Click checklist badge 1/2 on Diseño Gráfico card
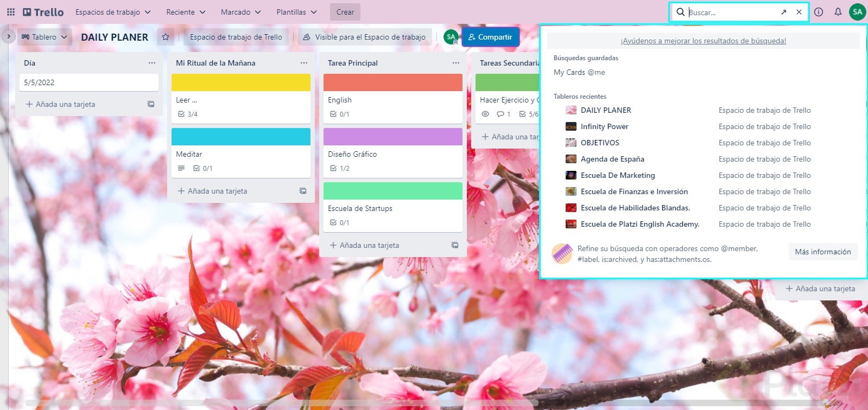 [340, 169]
